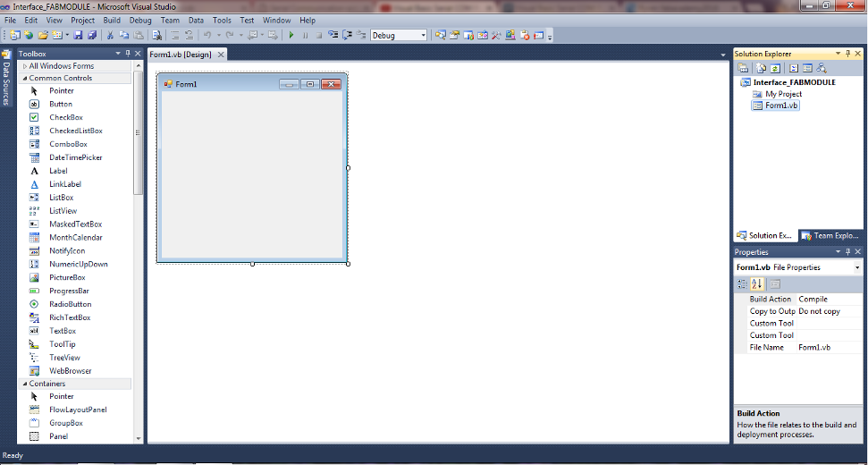This screenshot has height=465, width=868.
Task: Select the CheckBox control in Toolbox
Action: coord(66,117)
